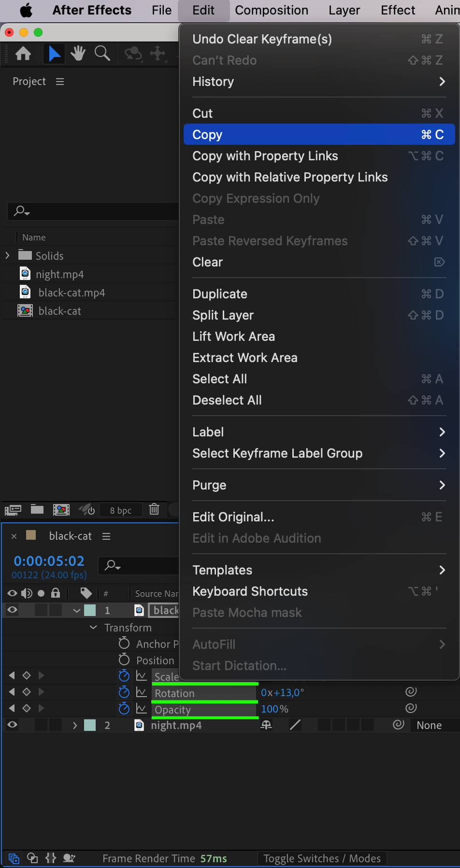460x868 pixels.
Task: Select the Zoom magnifier tool
Action: pos(102,53)
